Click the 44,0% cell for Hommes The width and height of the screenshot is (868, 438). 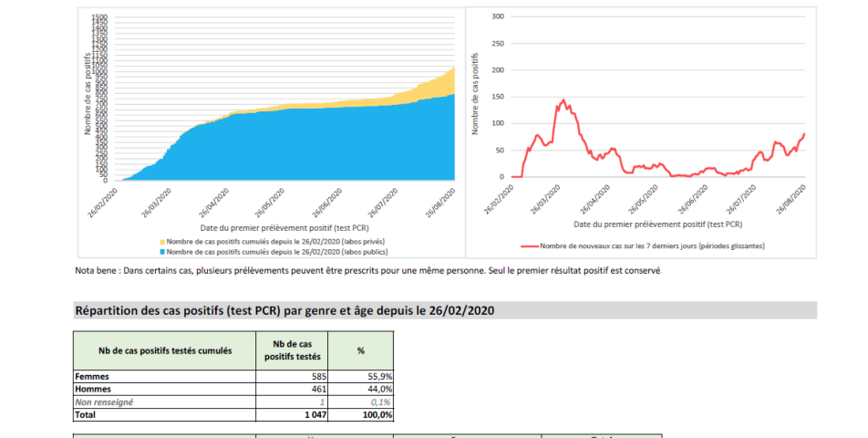[378, 388]
